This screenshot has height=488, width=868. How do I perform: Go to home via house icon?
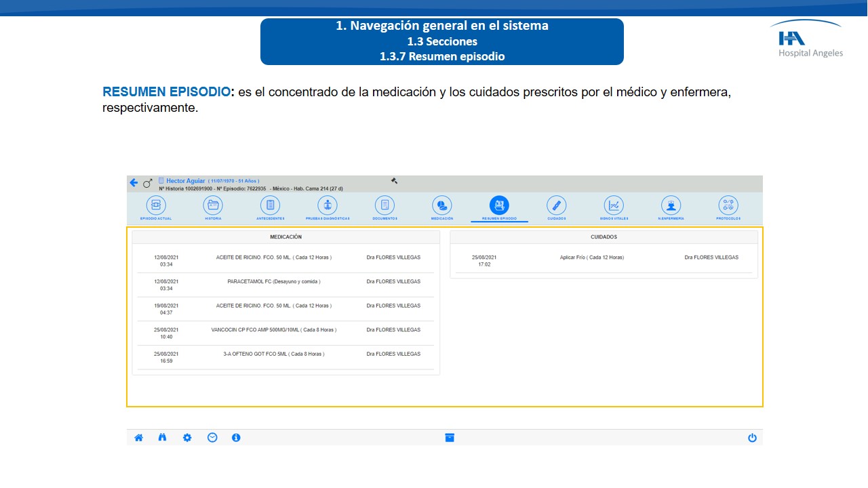(x=138, y=438)
